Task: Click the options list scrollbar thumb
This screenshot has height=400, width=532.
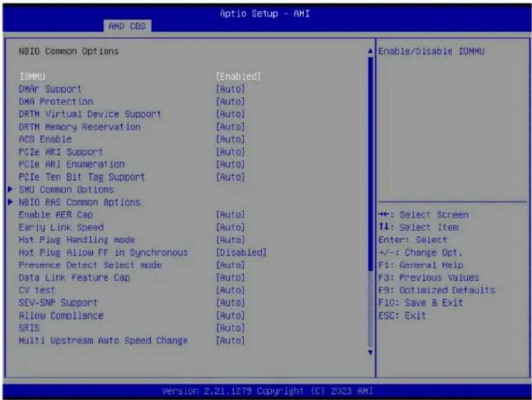Action: pyautogui.click(x=370, y=164)
